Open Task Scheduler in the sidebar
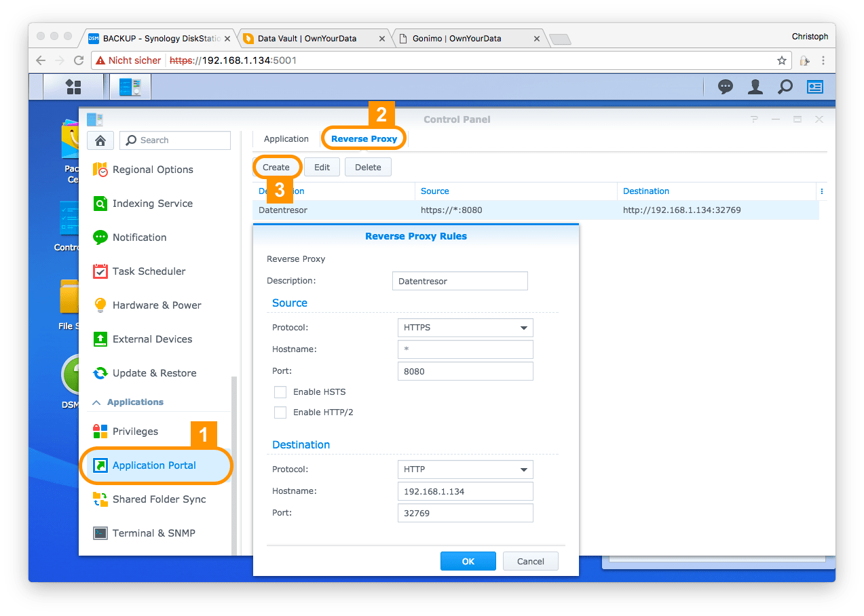The width and height of the screenshot is (864, 616). (149, 271)
